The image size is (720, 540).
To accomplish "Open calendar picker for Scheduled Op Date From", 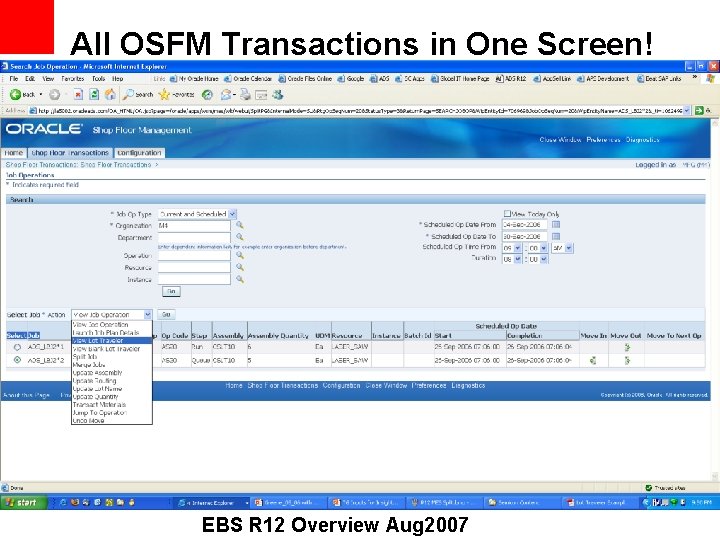I will click(556, 225).
